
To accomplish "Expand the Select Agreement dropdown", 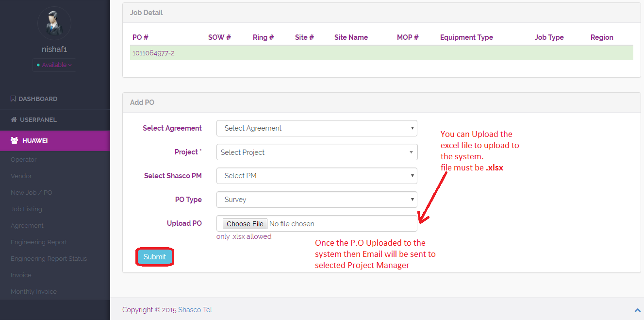I will [x=316, y=128].
